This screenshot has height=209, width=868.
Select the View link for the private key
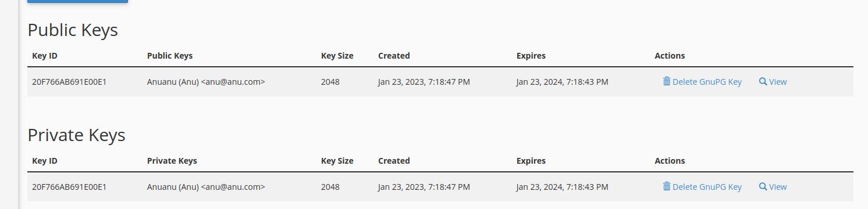pyautogui.click(x=773, y=187)
